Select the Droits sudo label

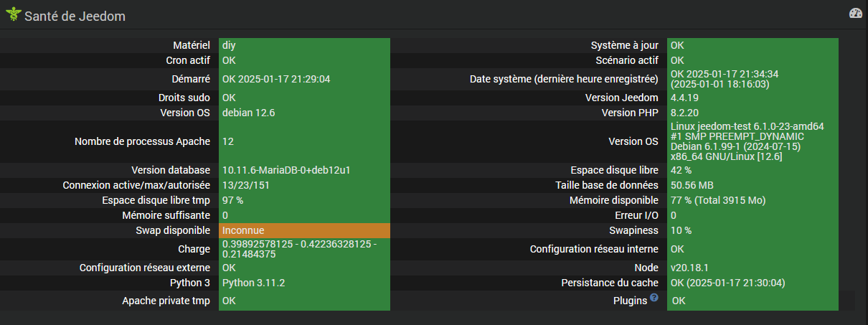(184, 98)
